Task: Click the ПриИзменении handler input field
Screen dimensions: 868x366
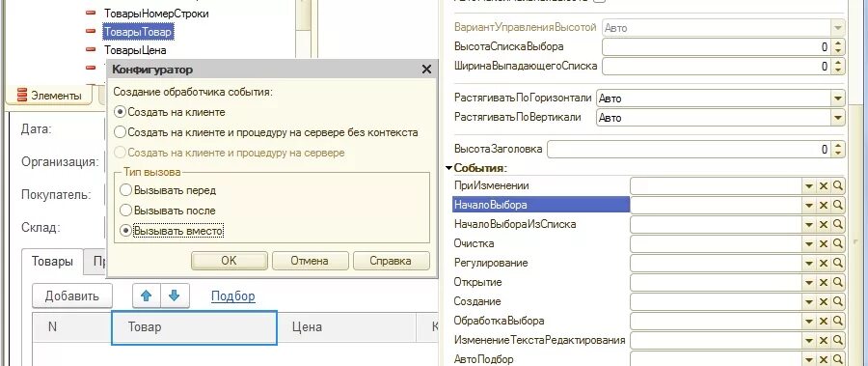Action: [x=717, y=187]
